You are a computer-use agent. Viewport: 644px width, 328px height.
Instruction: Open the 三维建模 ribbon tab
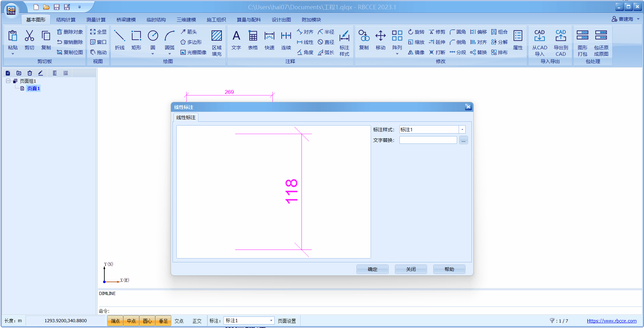(x=186, y=20)
